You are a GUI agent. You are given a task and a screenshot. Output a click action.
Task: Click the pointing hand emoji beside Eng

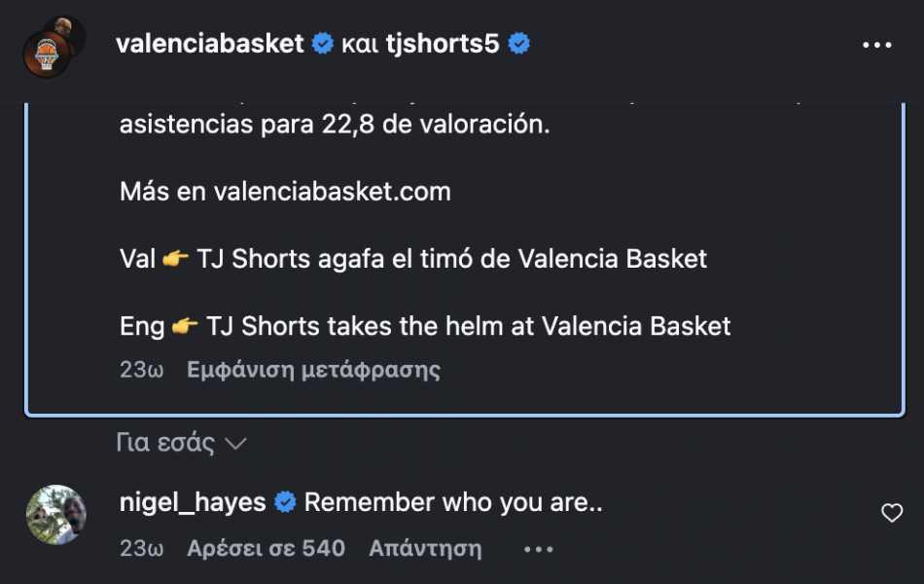pyautogui.click(x=185, y=326)
